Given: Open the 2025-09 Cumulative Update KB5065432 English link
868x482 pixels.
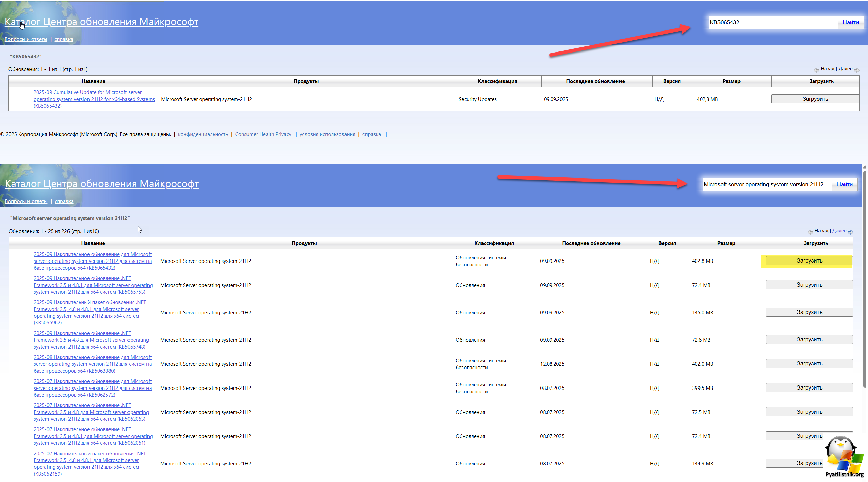Looking at the screenshot, I should (x=94, y=99).
